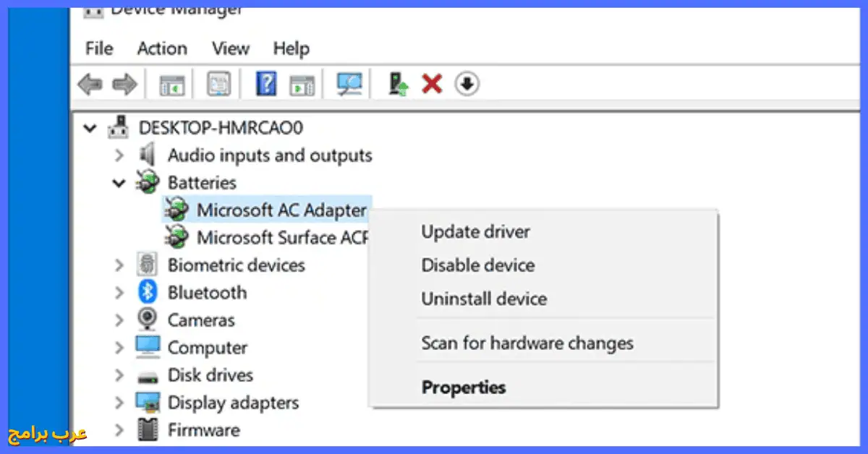
Task: Open the Help menu
Action: pyautogui.click(x=292, y=48)
